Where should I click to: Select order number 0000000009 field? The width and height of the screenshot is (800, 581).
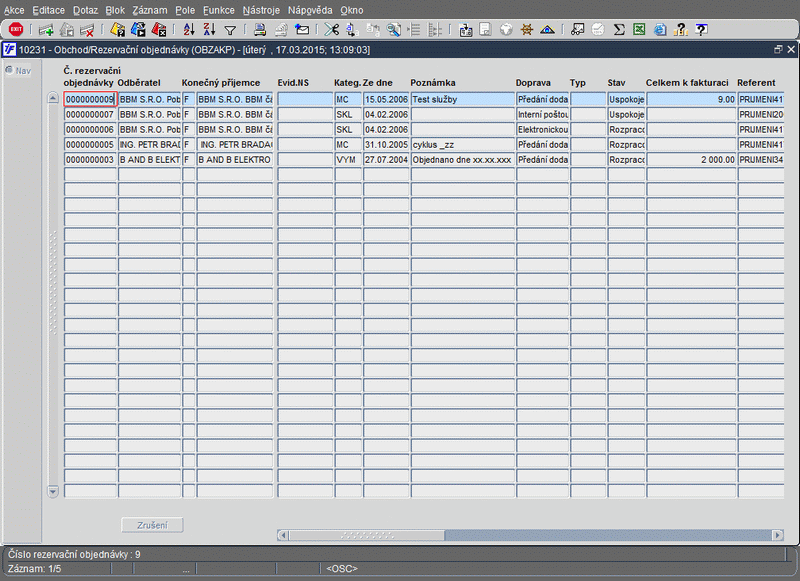coord(90,99)
